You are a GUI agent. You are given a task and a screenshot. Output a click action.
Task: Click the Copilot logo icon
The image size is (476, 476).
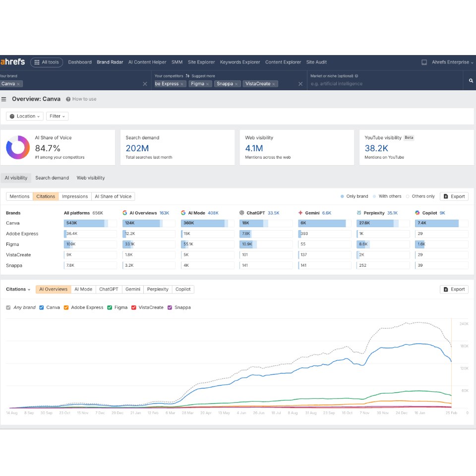(x=417, y=213)
